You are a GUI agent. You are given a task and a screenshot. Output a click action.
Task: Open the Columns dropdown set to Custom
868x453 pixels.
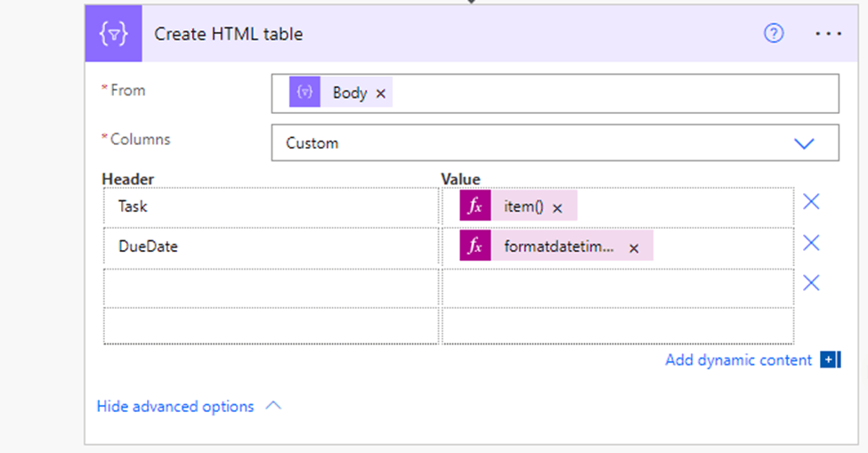[556, 142]
